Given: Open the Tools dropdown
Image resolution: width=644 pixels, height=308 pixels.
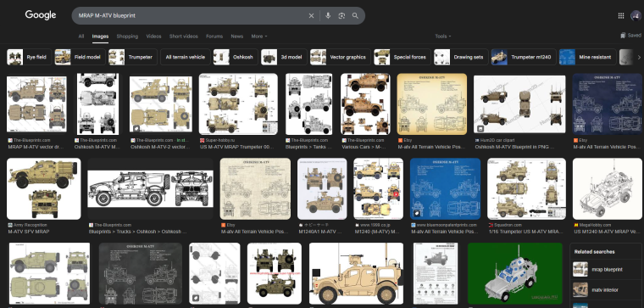Looking at the screenshot, I should (442, 36).
